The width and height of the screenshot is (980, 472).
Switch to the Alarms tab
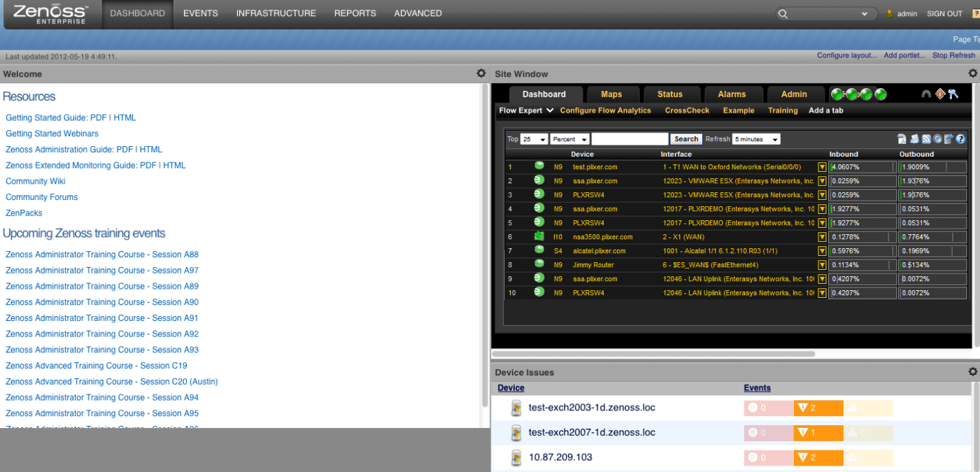(x=732, y=94)
